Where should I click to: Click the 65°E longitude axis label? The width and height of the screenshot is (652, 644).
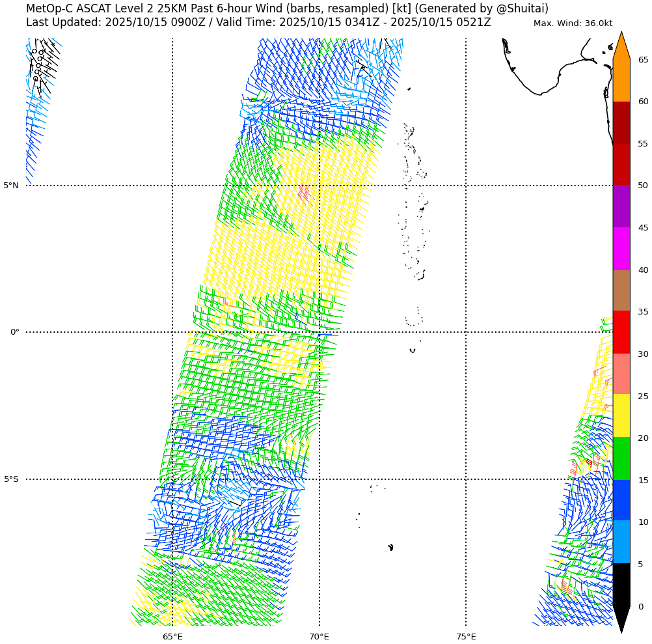tap(172, 636)
